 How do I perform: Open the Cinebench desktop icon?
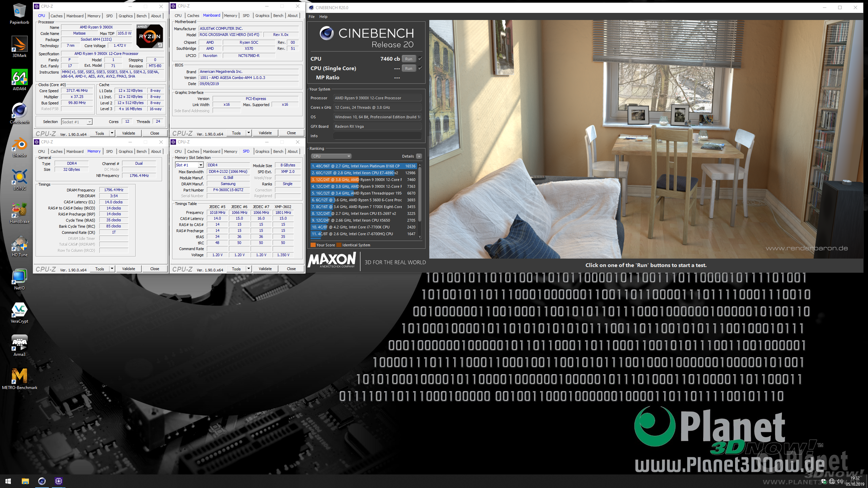19,113
